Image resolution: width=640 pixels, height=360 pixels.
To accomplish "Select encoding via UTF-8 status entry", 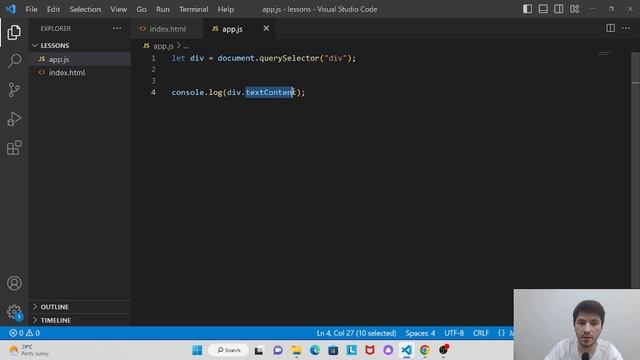I will [454, 333].
